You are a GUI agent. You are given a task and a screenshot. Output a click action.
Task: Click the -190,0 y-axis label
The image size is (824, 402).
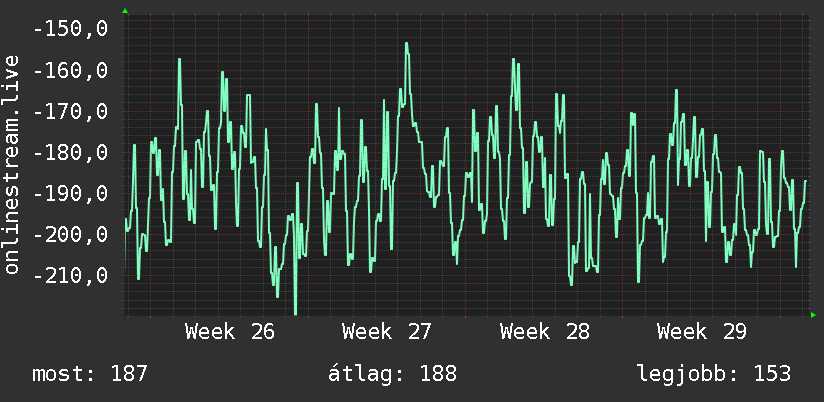[70, 193]
